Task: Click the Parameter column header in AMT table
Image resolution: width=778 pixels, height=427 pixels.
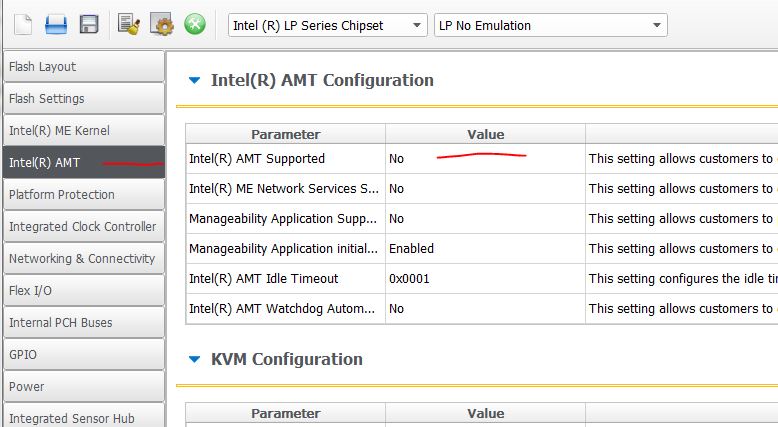Action: [x=285, y=134]
